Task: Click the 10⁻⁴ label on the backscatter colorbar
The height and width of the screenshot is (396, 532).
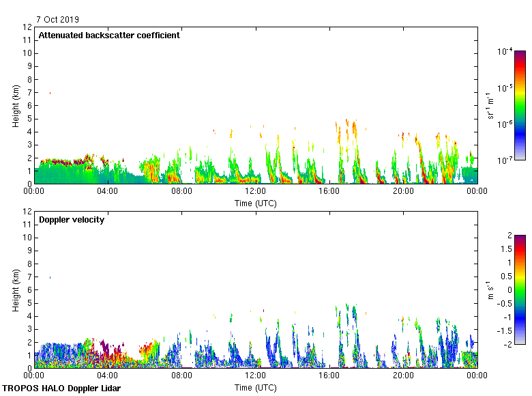Action: (x=505, y=52)
